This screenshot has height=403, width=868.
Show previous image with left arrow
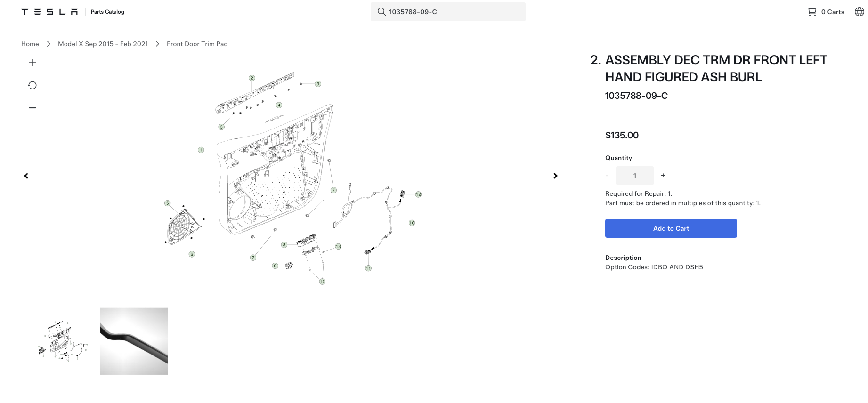[26, 176]
